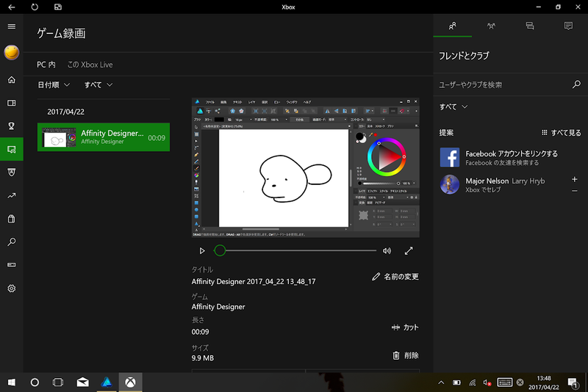Click the refresh icon in title bar
Viewport: 588px width, 392px height.
(x=35, y=7)
